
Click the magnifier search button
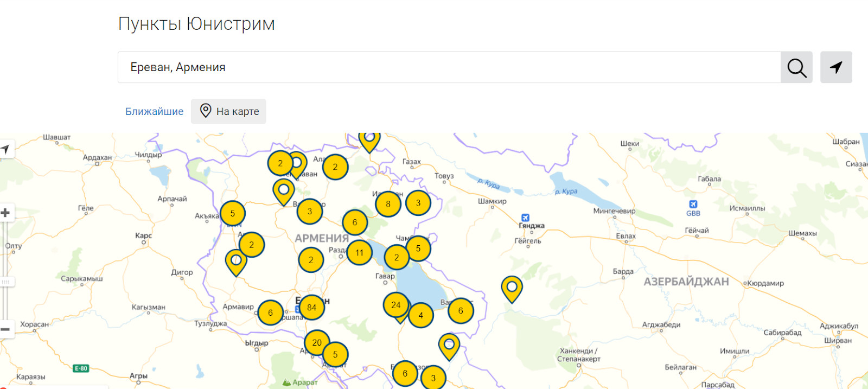click(x=796, y=67)
